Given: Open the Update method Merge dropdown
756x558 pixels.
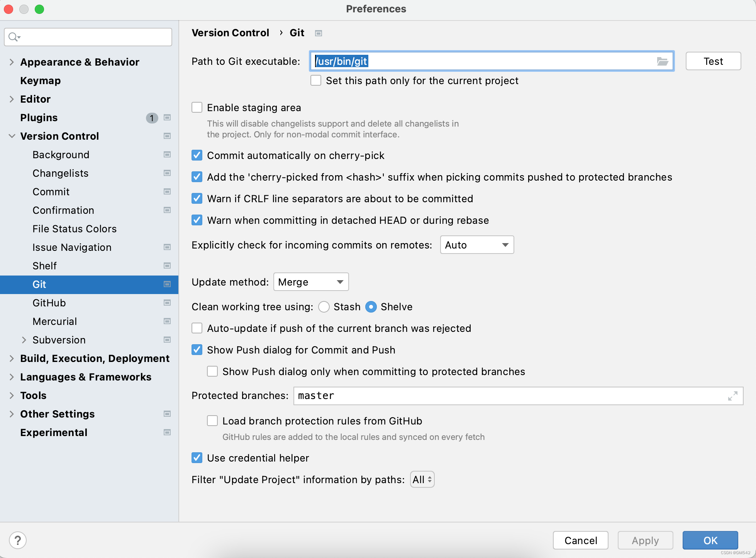Looking at the screenshot, I should (311, 282).
